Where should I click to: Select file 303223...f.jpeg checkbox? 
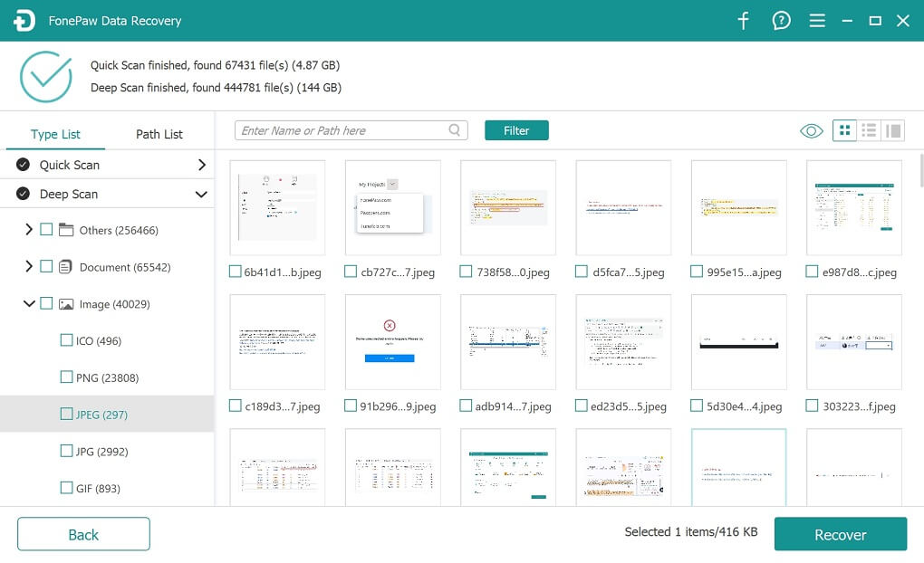[812, 406]
